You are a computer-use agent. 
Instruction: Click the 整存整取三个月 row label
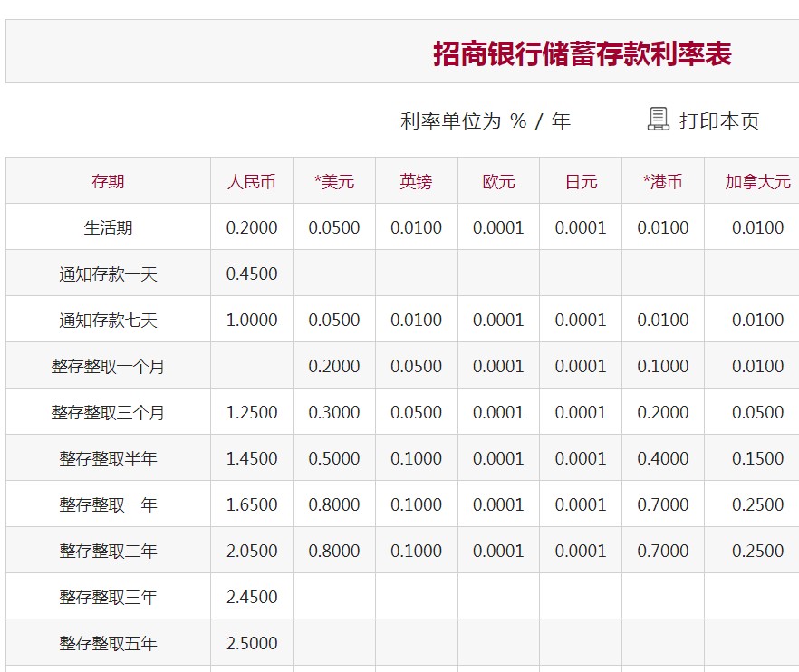tap(108, 412)
